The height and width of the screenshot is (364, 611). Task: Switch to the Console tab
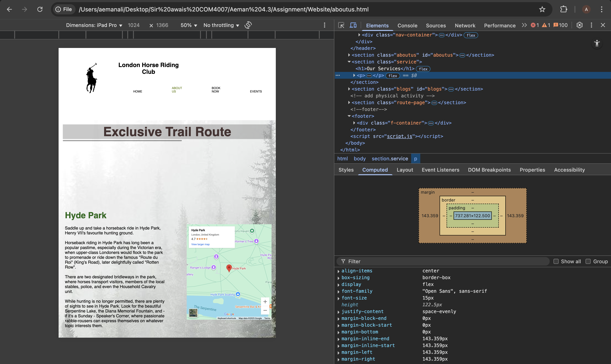pyautogui.click(x=407, y=25)
